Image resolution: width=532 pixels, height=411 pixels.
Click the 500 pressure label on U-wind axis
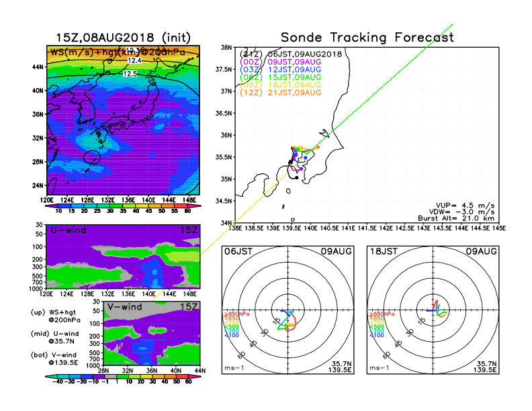(x=38, y=276)
